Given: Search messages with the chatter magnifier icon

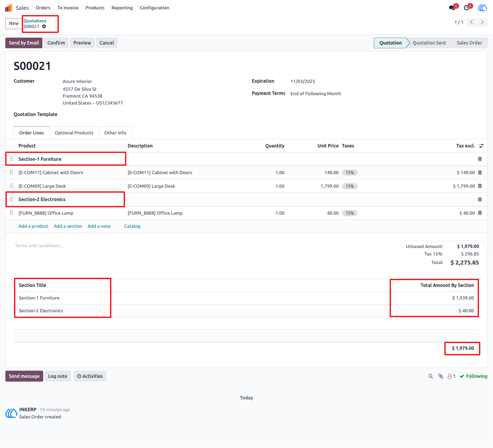Looking at the screenshot, I should [431, 376].
